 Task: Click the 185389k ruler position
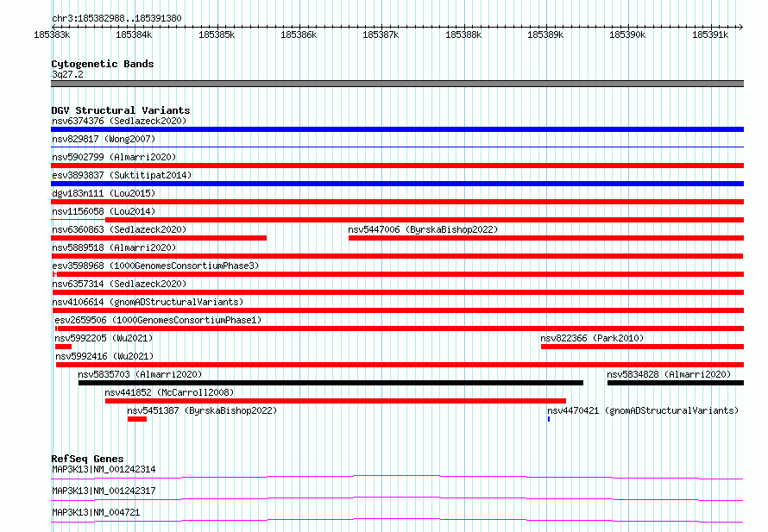[x=545, y=34]
